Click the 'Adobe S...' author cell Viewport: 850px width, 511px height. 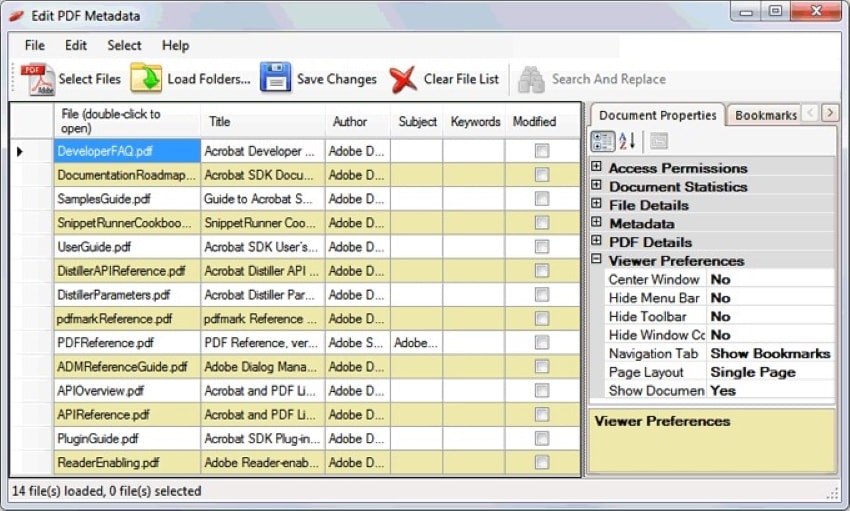pyautogui.click(x=358, y=342)
